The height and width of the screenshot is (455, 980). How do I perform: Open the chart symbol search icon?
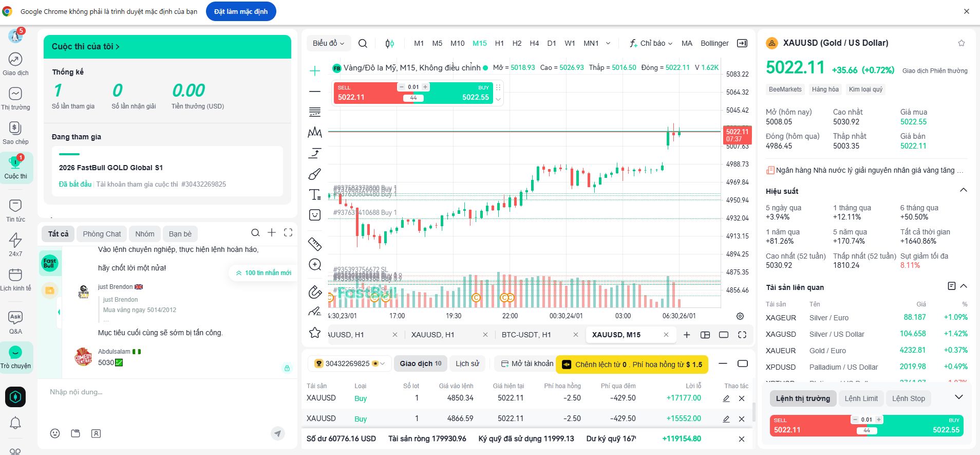tap(363, 44)
